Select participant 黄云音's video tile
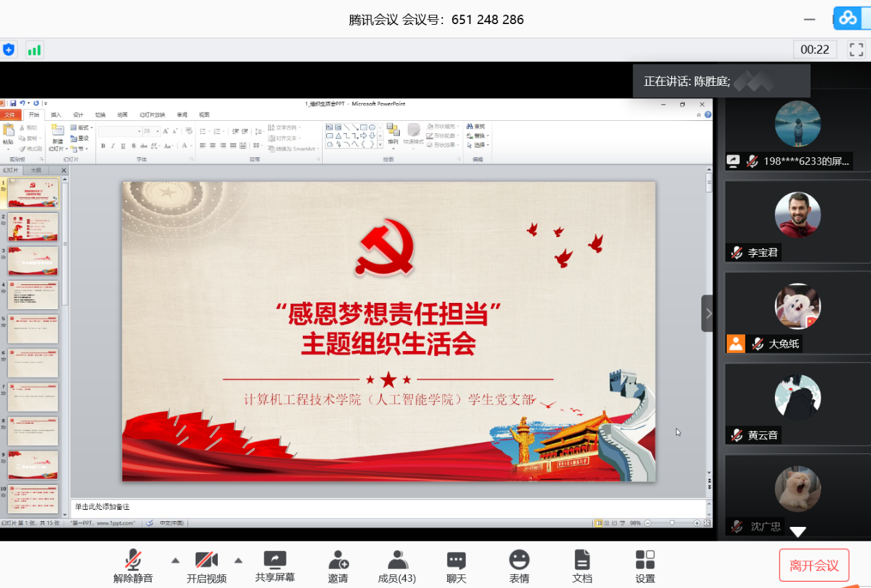Screen dimensions: 871x588 click(798, 403)
